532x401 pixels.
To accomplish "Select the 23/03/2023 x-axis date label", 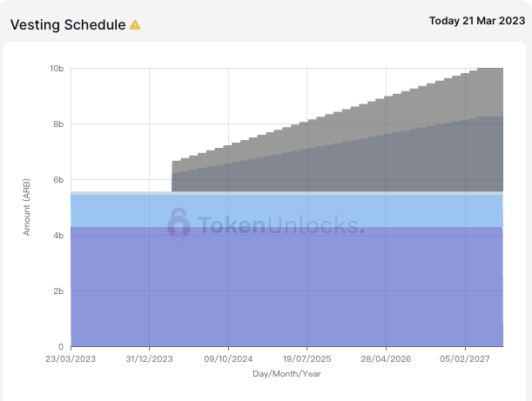I will coord(71,358).
